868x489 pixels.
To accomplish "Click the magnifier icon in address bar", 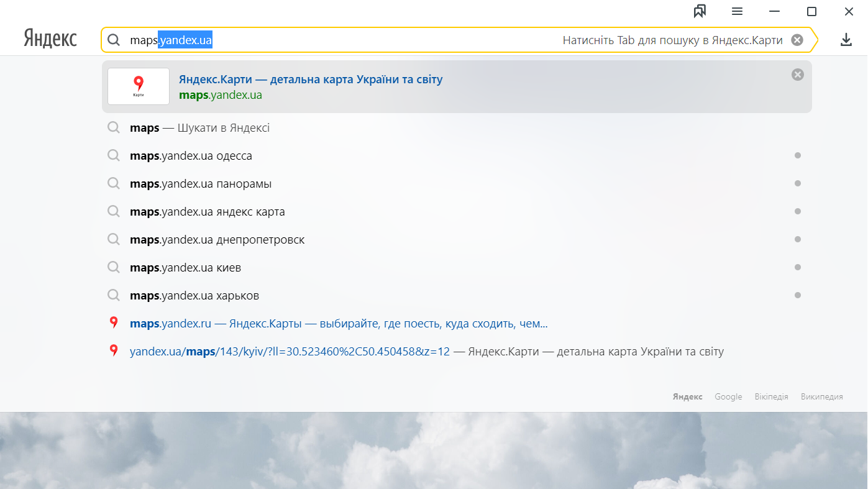I will 114,40.
